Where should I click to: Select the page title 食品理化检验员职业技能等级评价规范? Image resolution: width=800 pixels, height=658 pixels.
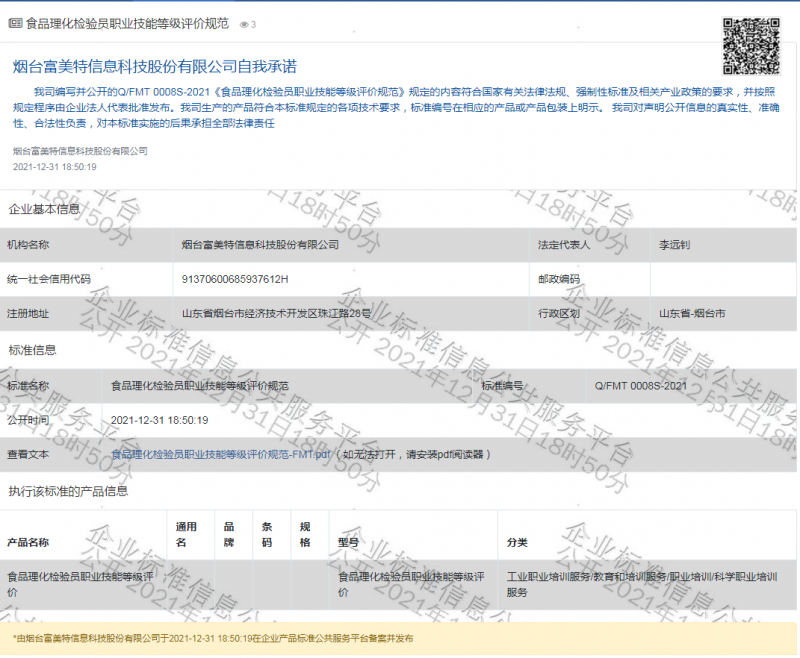125,23
